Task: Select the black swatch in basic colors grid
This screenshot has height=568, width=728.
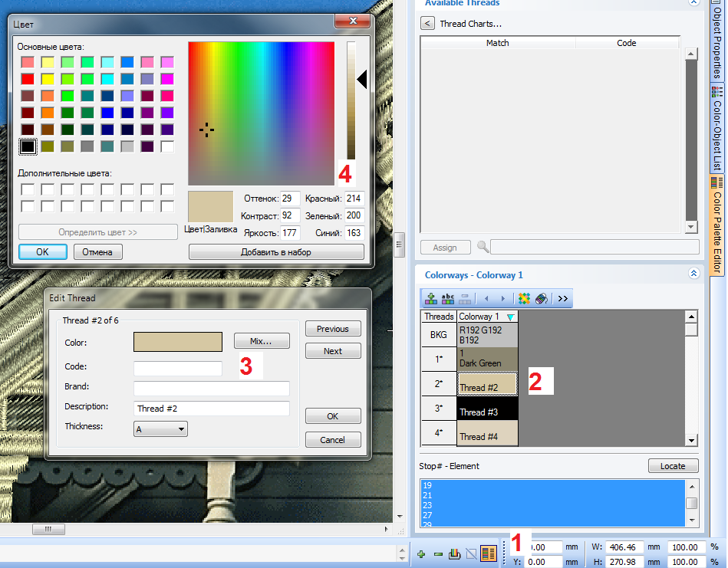Action: [28, 146]
